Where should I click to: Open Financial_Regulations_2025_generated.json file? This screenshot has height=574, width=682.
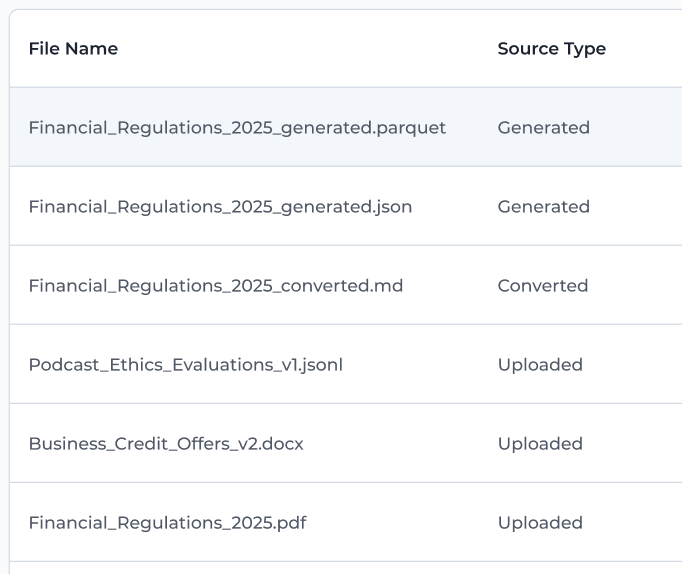tap(220, 207)
